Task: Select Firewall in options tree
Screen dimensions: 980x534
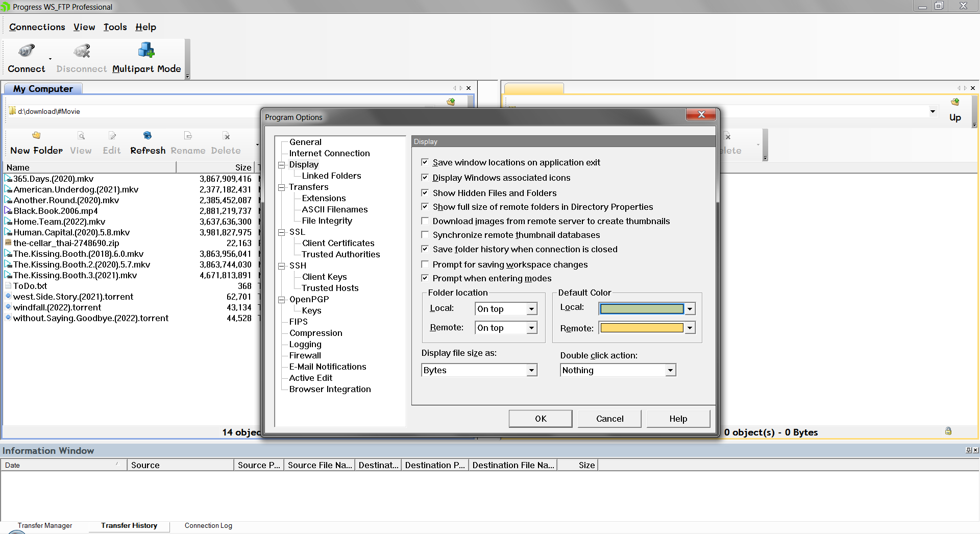Action: coord(305,355)
